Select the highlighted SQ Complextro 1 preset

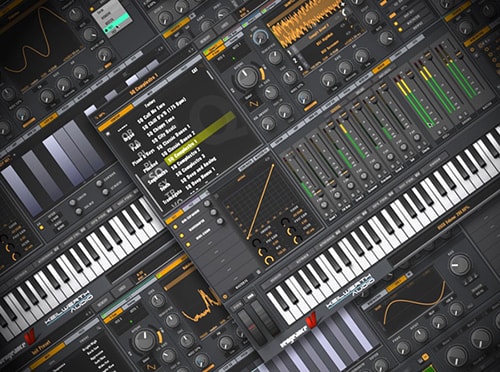pos(199,138)
